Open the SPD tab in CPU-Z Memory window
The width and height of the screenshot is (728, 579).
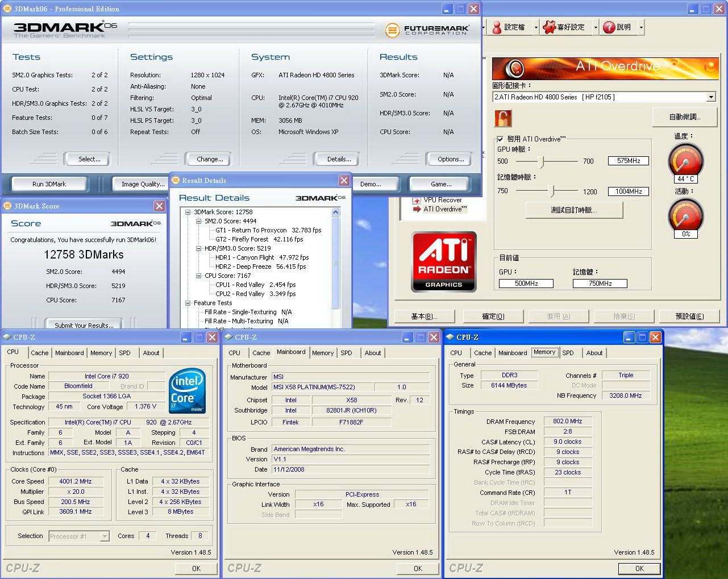pos(568,353)
